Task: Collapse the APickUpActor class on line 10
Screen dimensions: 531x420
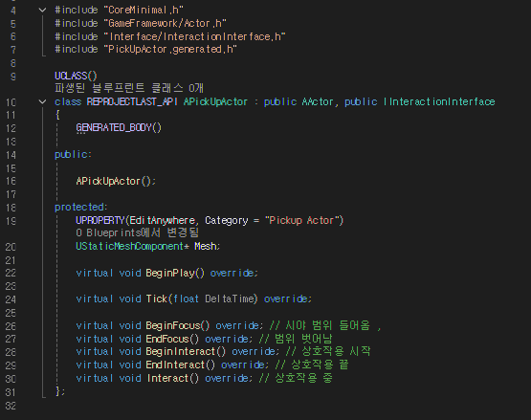Action: 42,101
